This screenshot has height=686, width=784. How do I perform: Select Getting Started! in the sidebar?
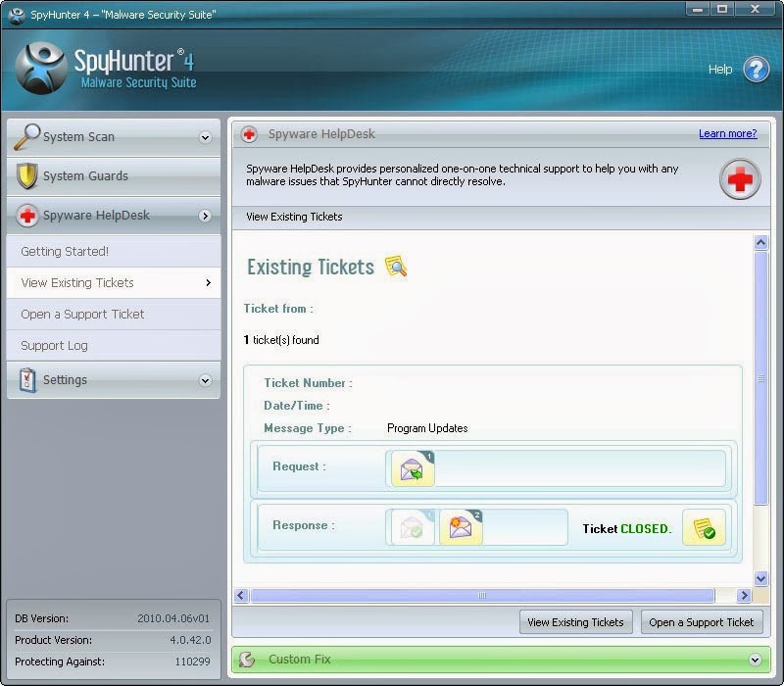[x=65, y=252]
